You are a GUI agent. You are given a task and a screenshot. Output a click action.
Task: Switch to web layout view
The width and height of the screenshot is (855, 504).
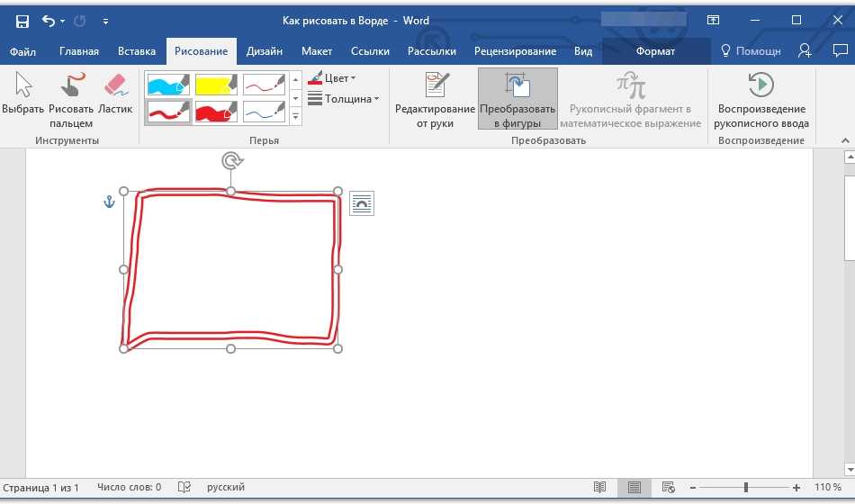click(x=669, y=487)
